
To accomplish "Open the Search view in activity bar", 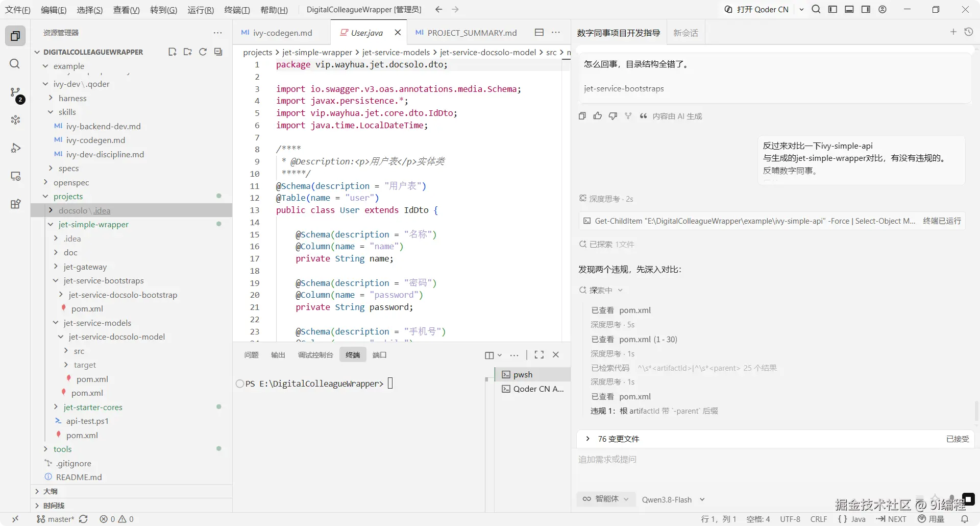I will [15, 64].
